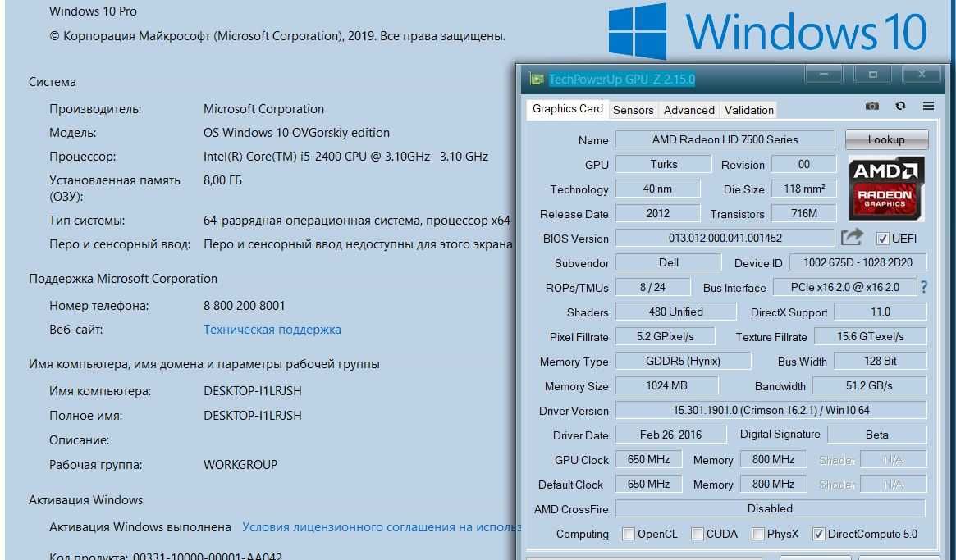
Task: Toggle the PhysX checkbox
Action: [758, 534]
